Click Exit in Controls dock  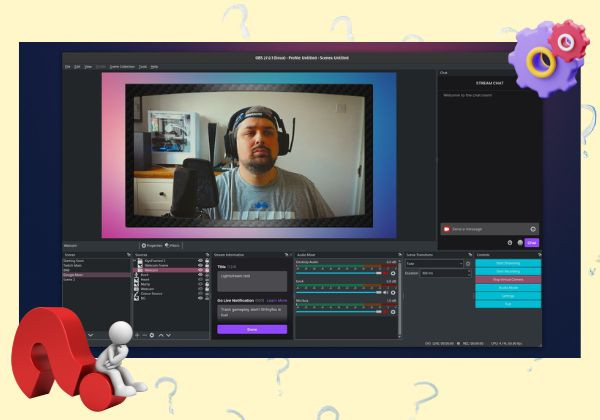pos(508,304)
